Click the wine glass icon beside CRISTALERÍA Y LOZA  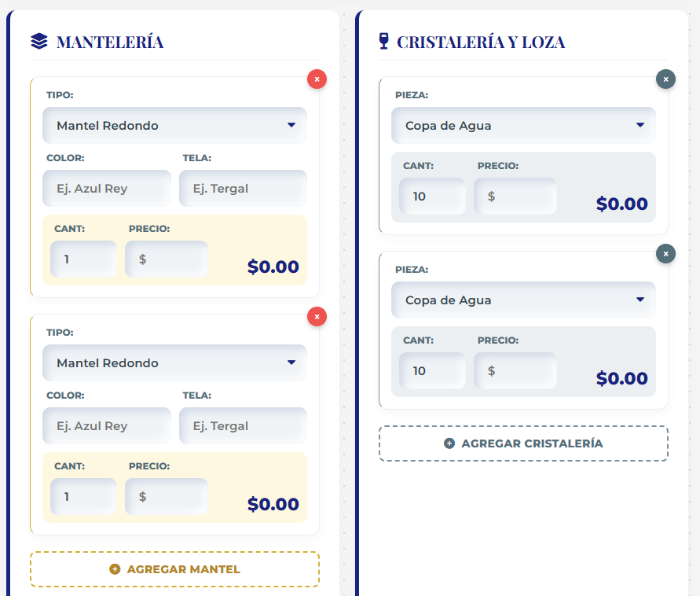click(x=383, y=42)
